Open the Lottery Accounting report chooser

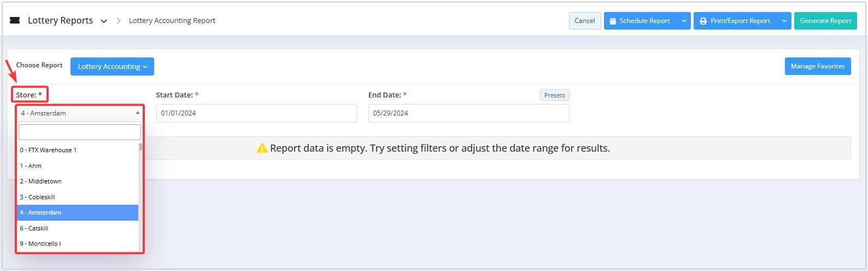coord(112,66)
